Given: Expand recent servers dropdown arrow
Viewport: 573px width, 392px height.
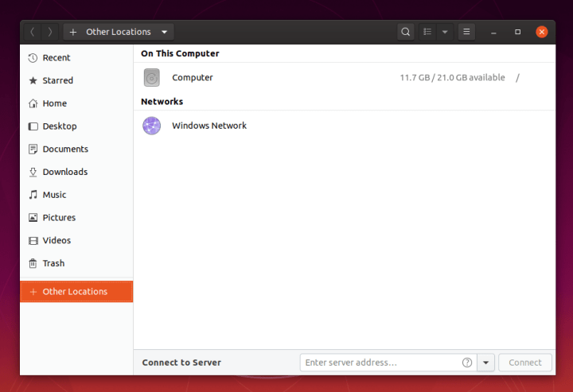Looking at the screenshot, I should click(x=485, y=363).
